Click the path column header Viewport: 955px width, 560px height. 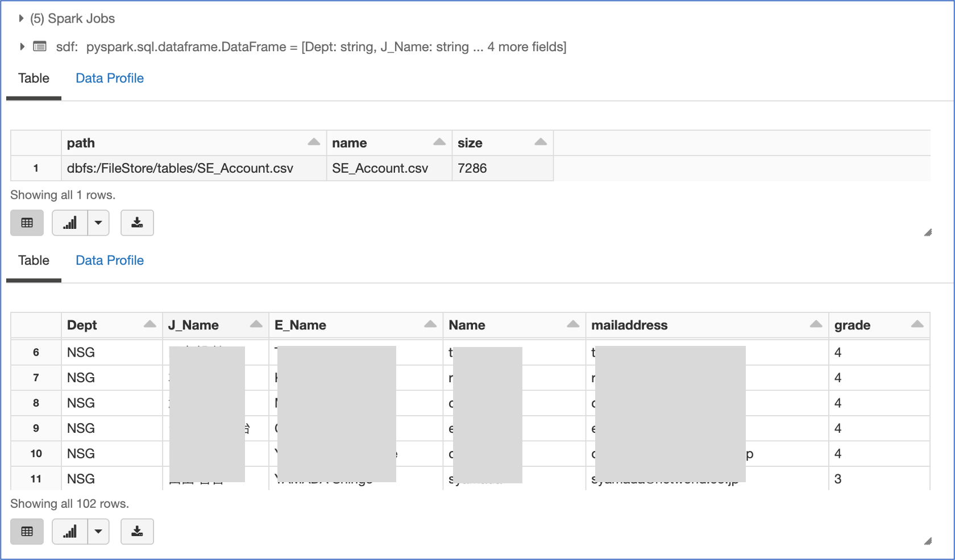click(194, 143)
